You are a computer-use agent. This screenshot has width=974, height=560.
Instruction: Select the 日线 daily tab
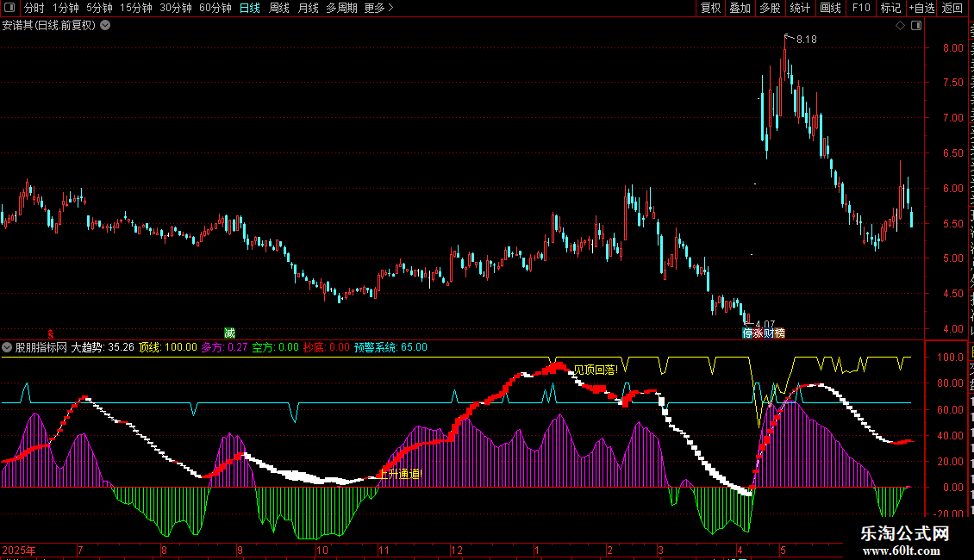(x=250, y=8)
